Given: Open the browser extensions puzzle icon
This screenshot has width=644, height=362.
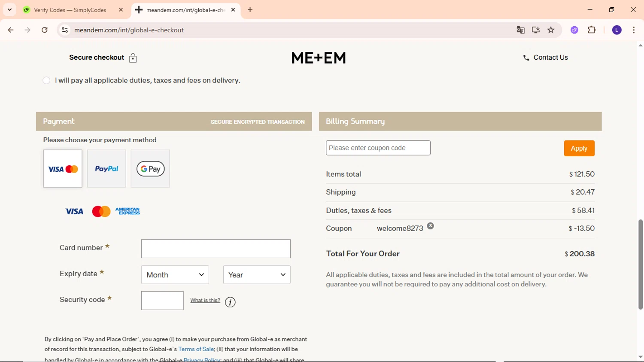Looking at the screenshot, I should click(592, 30).
